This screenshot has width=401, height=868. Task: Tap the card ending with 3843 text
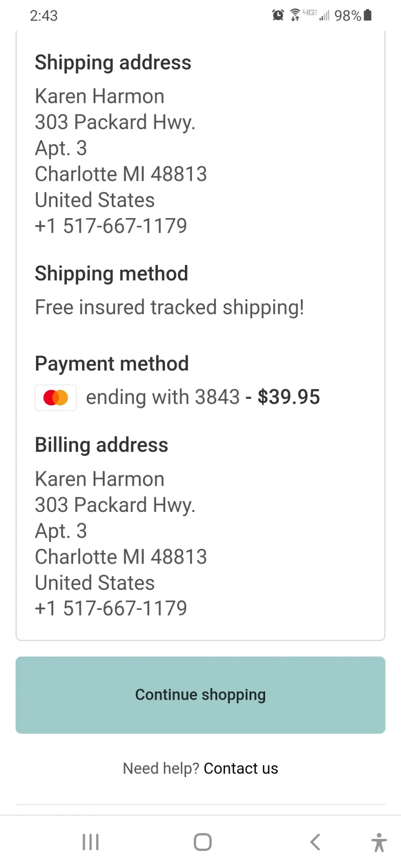[163, 397]
